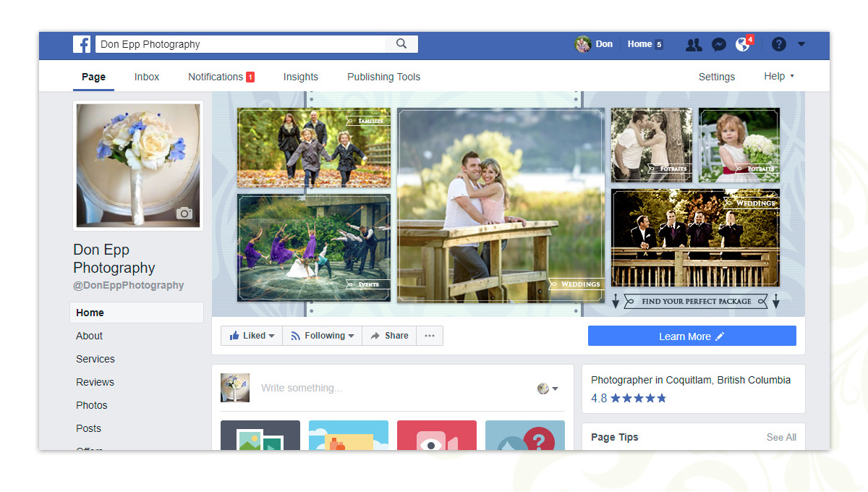Screen dimensions: 868x492
Task: Expand the Help dropdown in the page toolbar
Action: 778,76
